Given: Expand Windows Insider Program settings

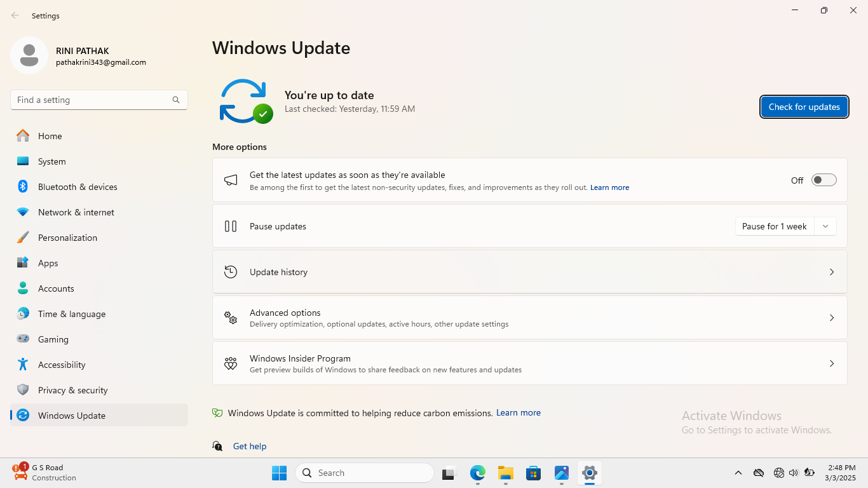Looking at the screenshot, I should point(831,363).
